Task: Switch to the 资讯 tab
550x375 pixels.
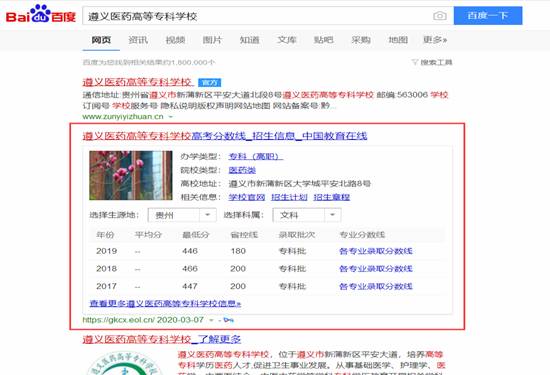Action: click(x=138, y=40)
